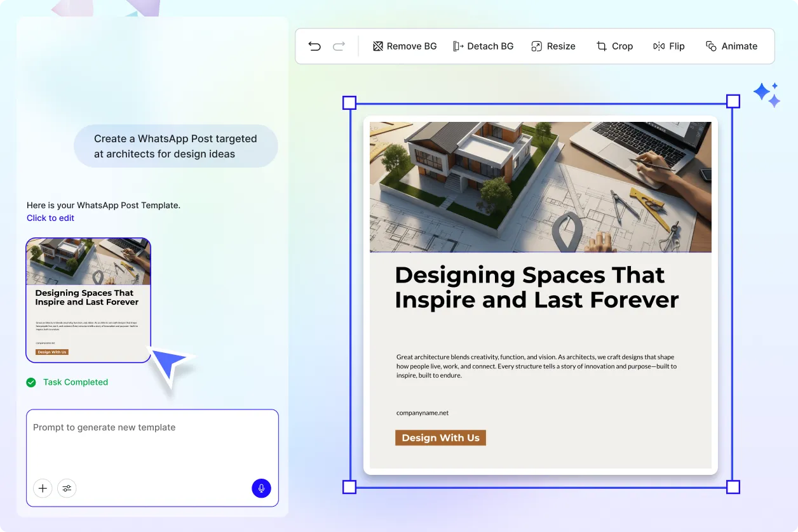Click the green Task Completed checkmark icon
This screenshot has height=532, width=798.
click(x=31, y=382)
